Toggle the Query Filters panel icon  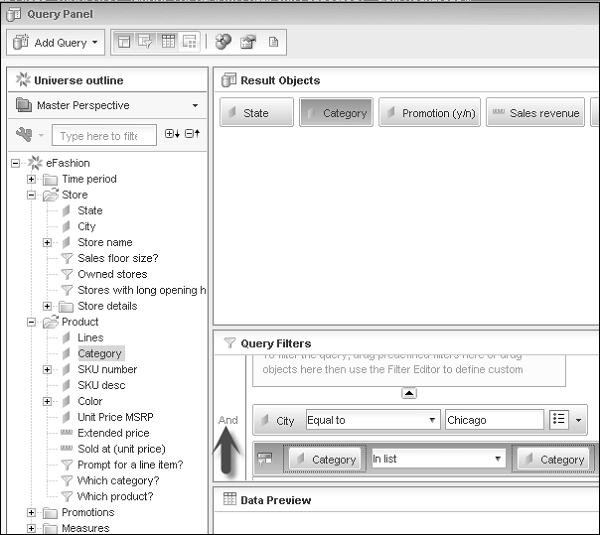point(145,42)
